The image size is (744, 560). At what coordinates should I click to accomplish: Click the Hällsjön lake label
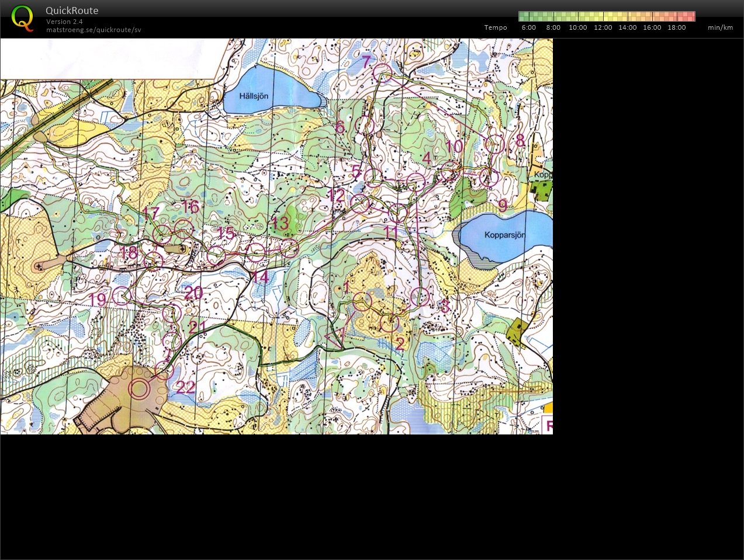click(x=254, y=95)
